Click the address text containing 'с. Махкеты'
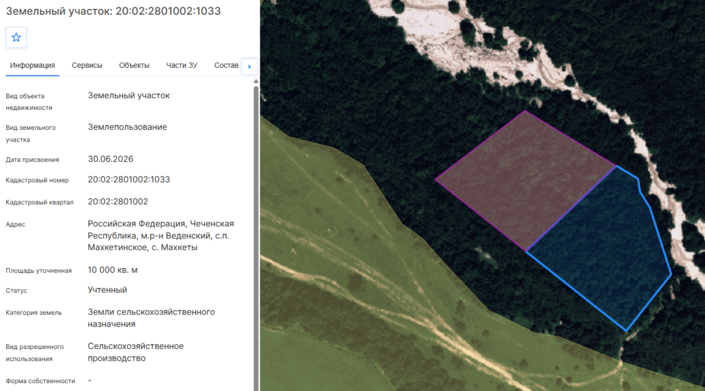This screenshot has height=391, width=705. tap(161, 235)
